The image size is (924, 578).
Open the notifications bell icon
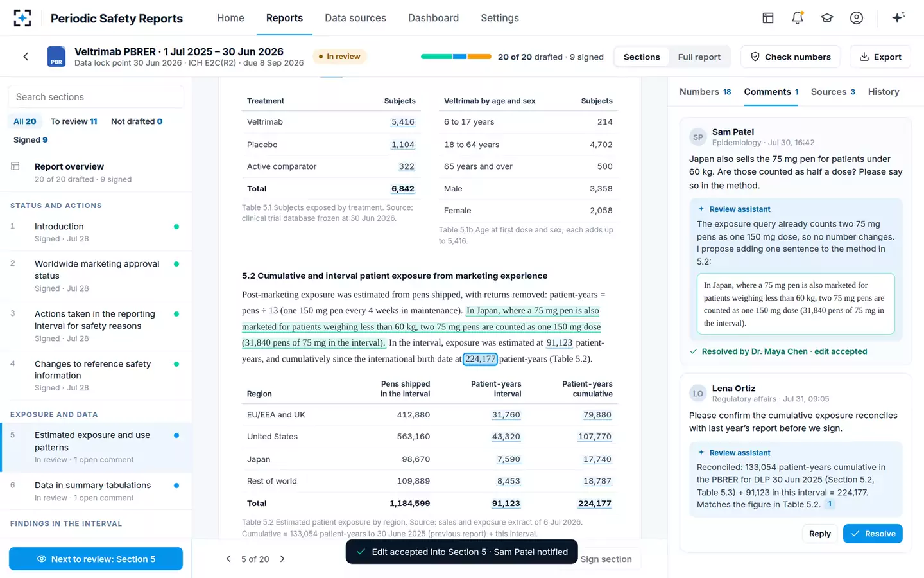[798, 18]
